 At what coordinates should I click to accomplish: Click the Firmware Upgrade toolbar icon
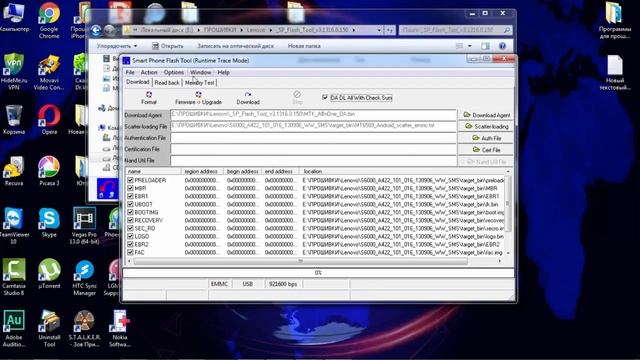(198, 98)
